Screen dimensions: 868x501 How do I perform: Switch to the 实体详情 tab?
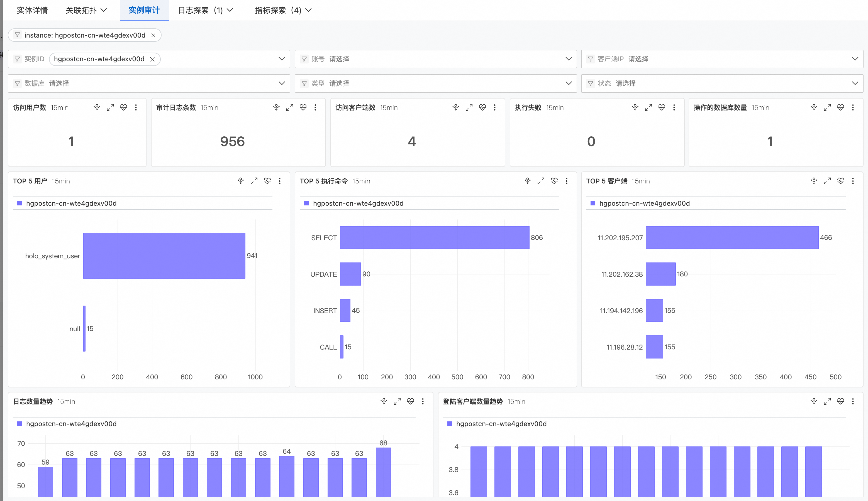(x=32, y=10)
